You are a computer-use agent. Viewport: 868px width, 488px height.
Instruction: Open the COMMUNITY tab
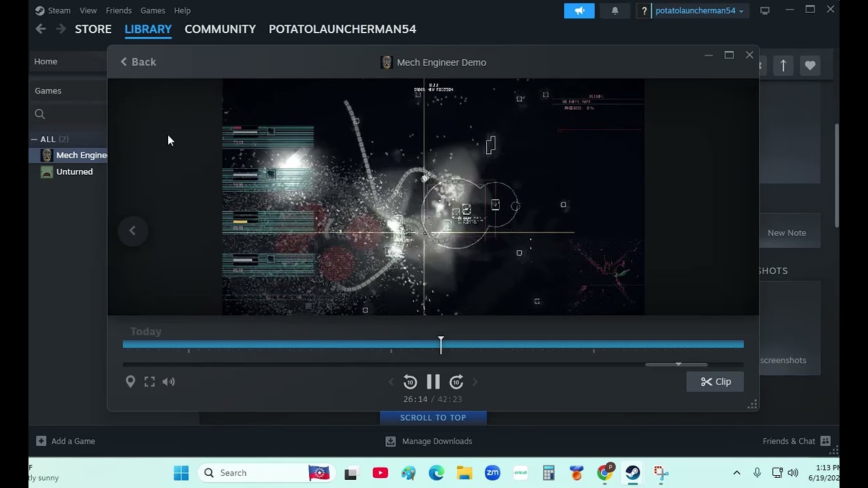[x=220, y=29]
